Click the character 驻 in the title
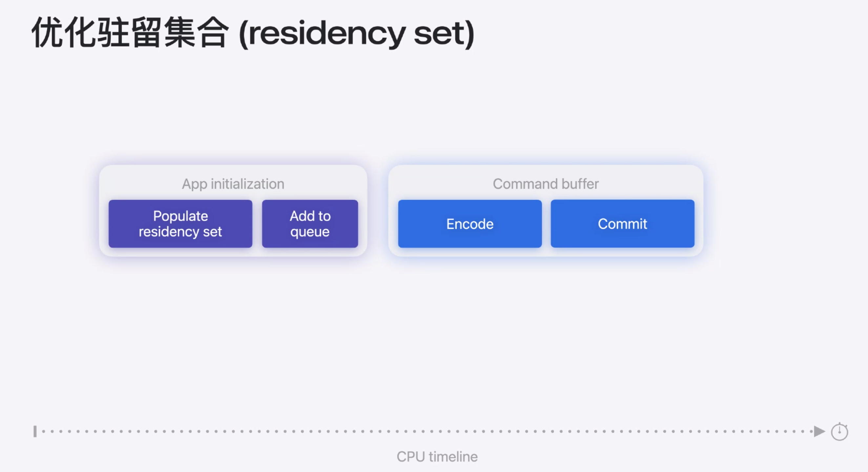This screenshot has width=868, height=472. [113, 33]
